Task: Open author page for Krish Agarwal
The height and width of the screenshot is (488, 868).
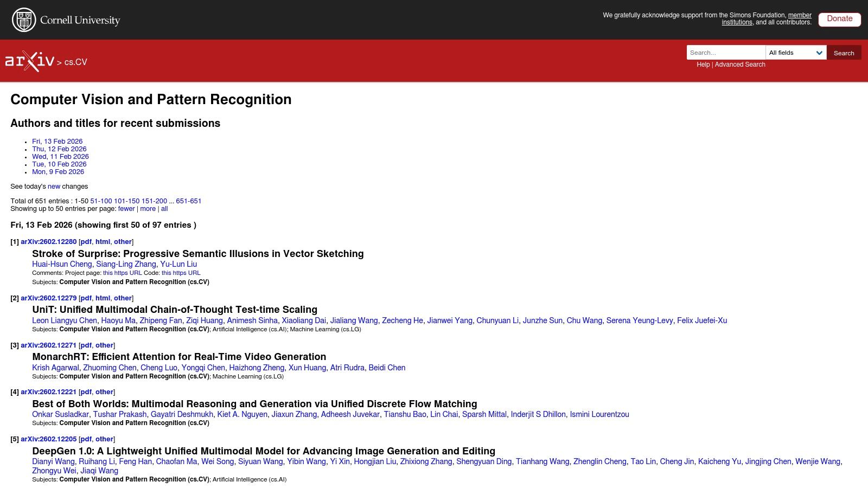Action: pos(56,367)
